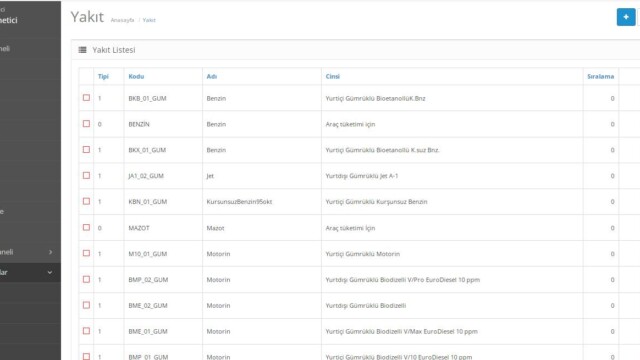This screenshot has width=640, height=360.
Task: Toggle the MAZOT row checkbox
Action: 86,227
